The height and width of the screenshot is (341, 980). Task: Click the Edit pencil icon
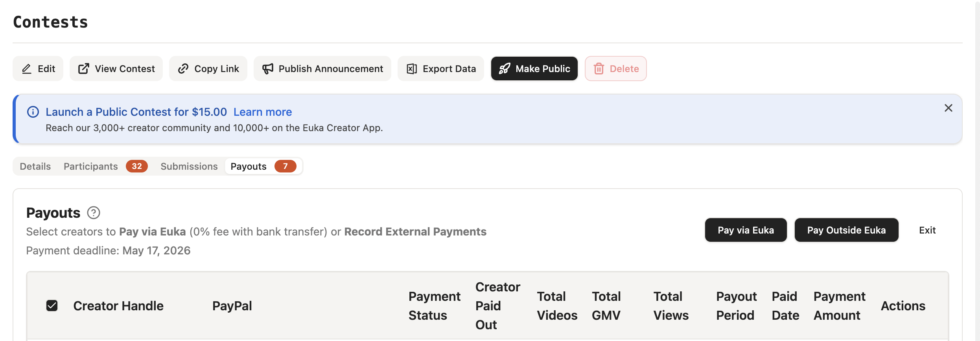(26, 69)
